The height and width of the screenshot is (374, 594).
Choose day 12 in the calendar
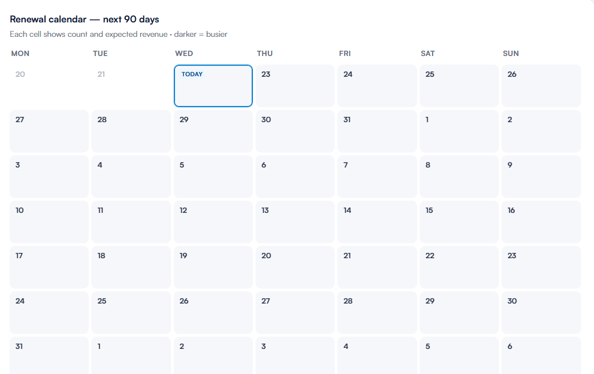[213, 222]
